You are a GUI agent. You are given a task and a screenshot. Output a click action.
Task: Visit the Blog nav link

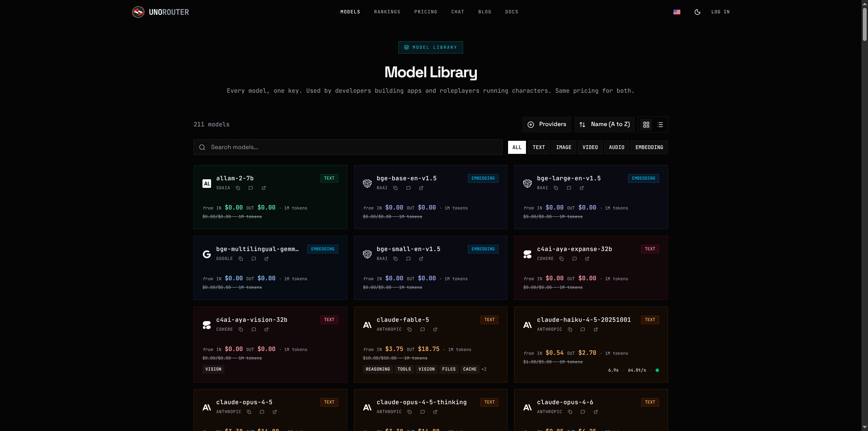485,12
